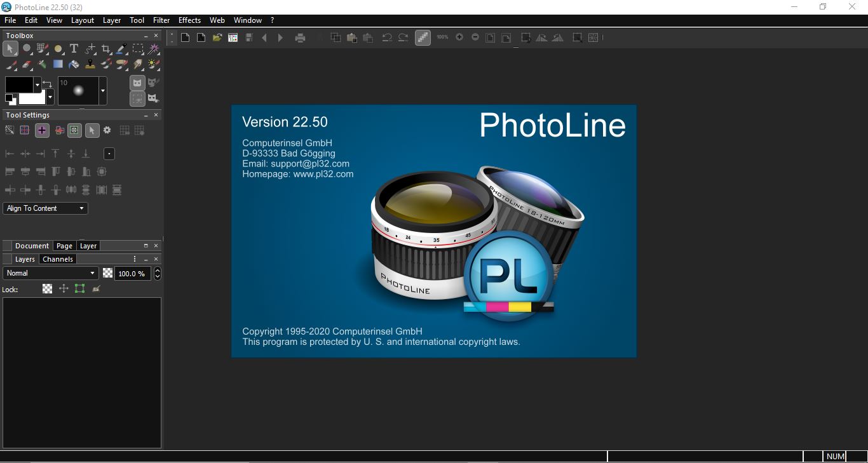Toggle lock transparency checkerboard icon
Screen dimensions: 868x463
[47, 288]
